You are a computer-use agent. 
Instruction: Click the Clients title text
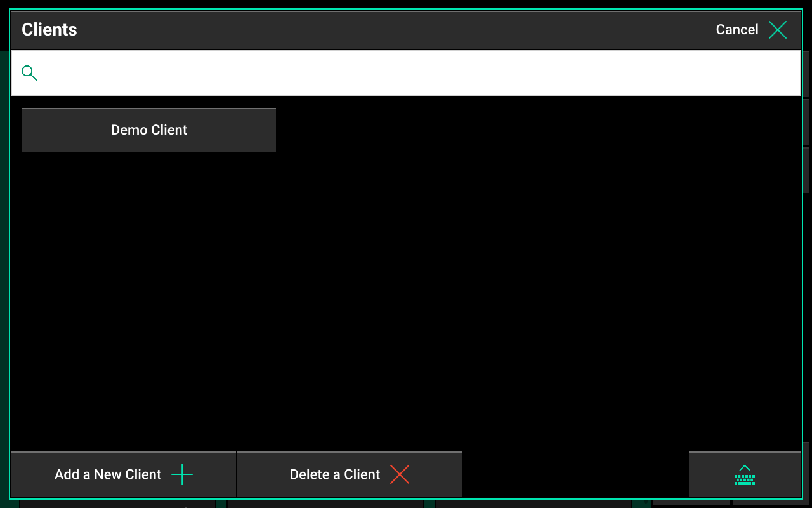point(49,30)
